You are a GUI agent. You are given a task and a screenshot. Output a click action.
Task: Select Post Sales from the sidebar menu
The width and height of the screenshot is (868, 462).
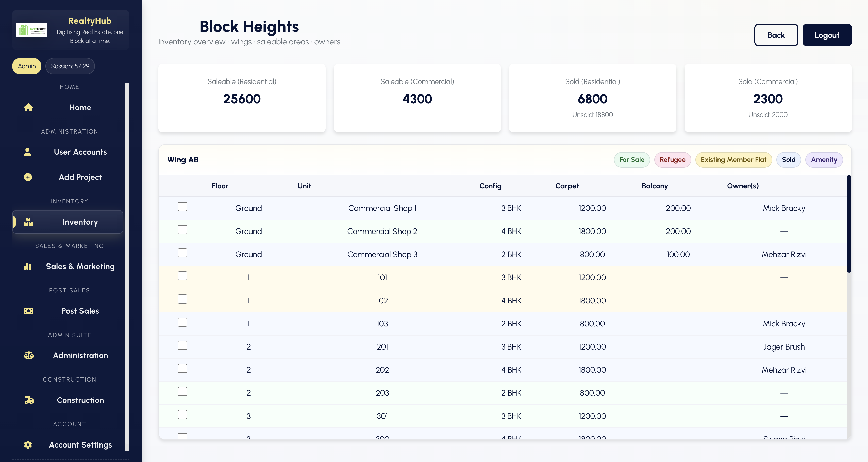tap(80, 311)
